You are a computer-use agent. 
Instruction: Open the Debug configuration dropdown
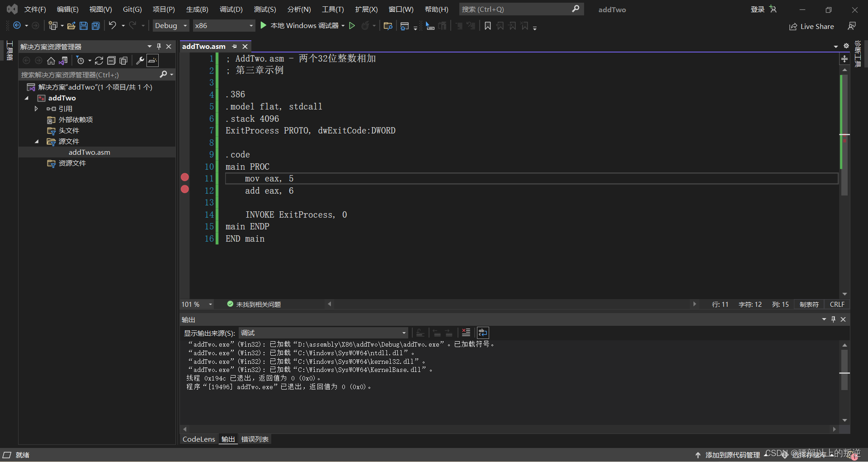[171, 26]
